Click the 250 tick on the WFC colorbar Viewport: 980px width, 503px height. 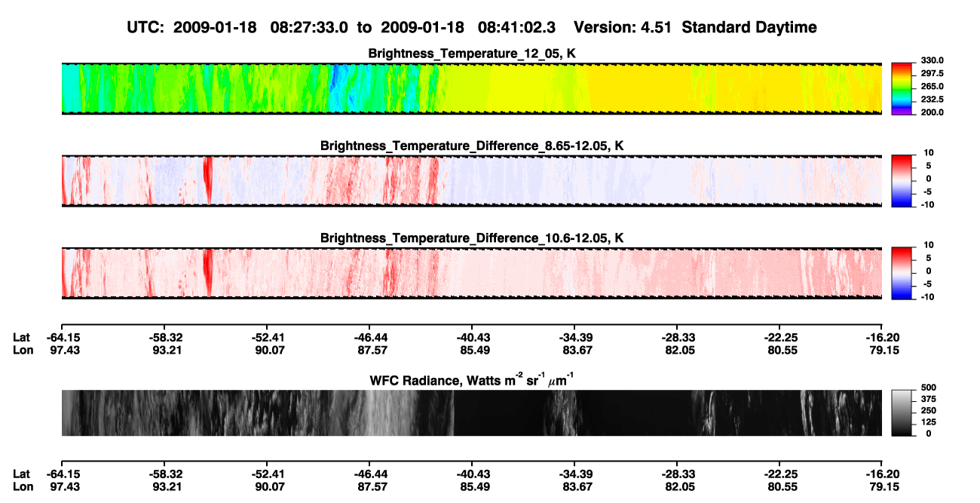(x=929, y=410)
